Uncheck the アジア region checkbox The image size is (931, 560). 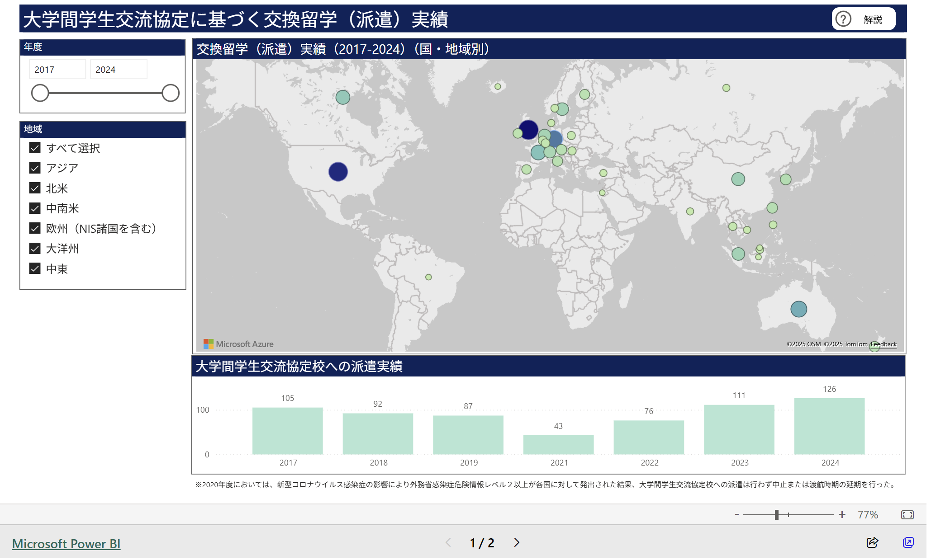point(35,169)
